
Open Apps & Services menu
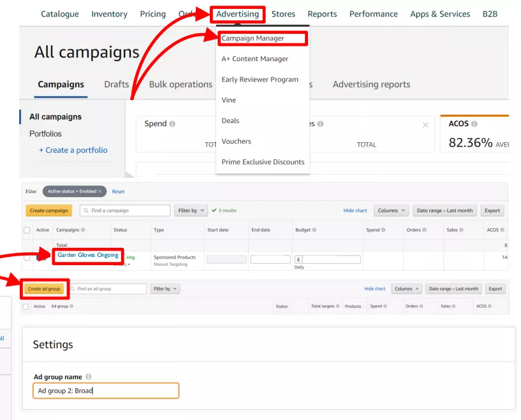tap(440, 14)
